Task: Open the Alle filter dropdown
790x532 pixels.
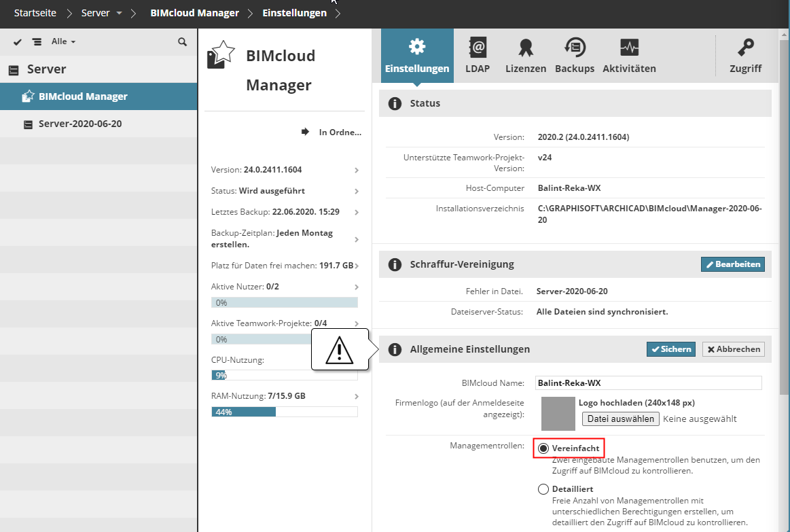Action: click(63, 41)
